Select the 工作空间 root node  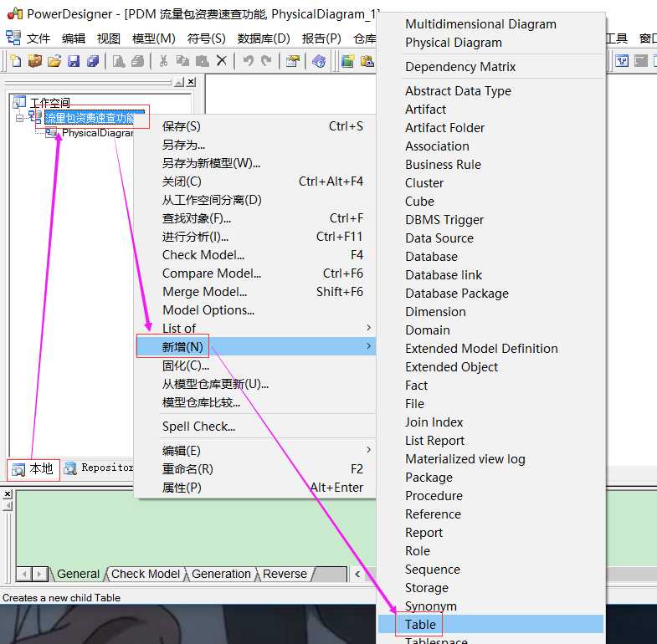click(x=50, y=103)
